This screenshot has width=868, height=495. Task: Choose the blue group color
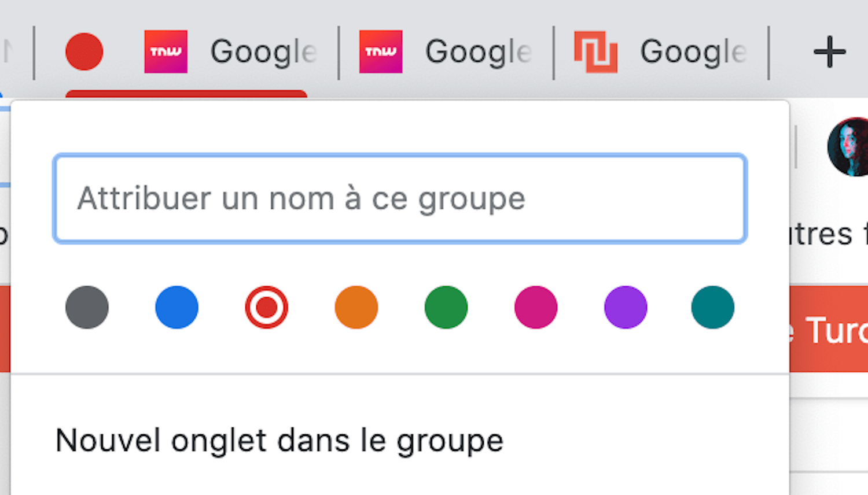(176, 307)
